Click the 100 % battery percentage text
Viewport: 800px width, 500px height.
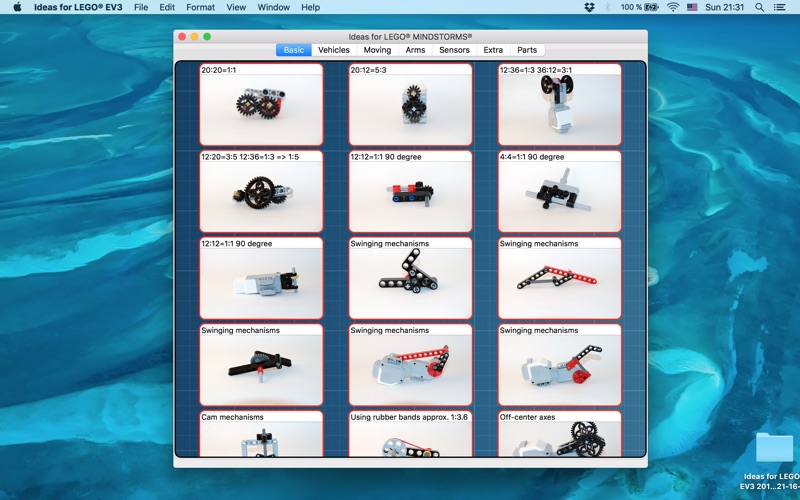click(631, 7)
